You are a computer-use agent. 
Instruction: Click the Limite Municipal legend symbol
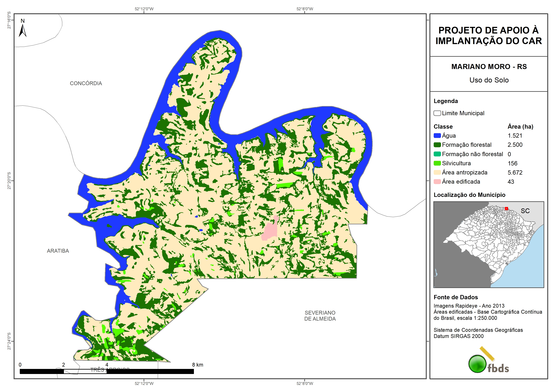point(437,113)
